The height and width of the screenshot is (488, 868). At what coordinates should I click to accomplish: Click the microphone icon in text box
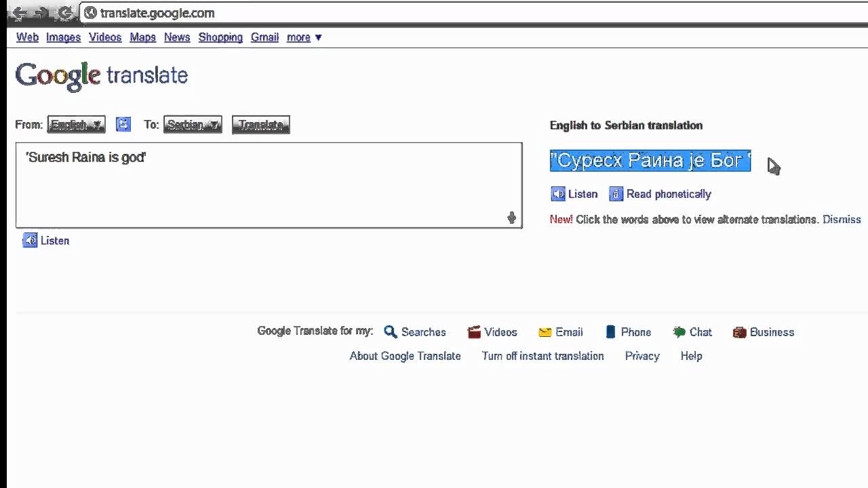511,218
